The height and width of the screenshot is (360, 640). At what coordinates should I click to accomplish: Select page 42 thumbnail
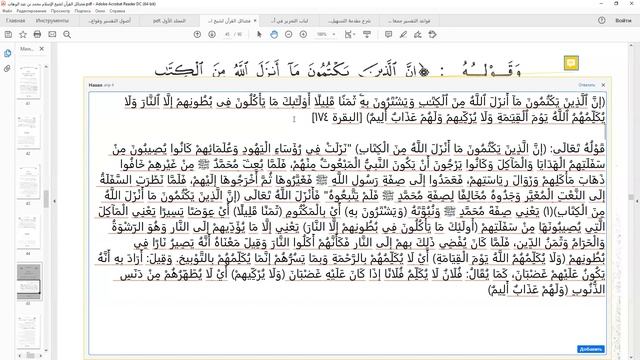pos(28,131)
